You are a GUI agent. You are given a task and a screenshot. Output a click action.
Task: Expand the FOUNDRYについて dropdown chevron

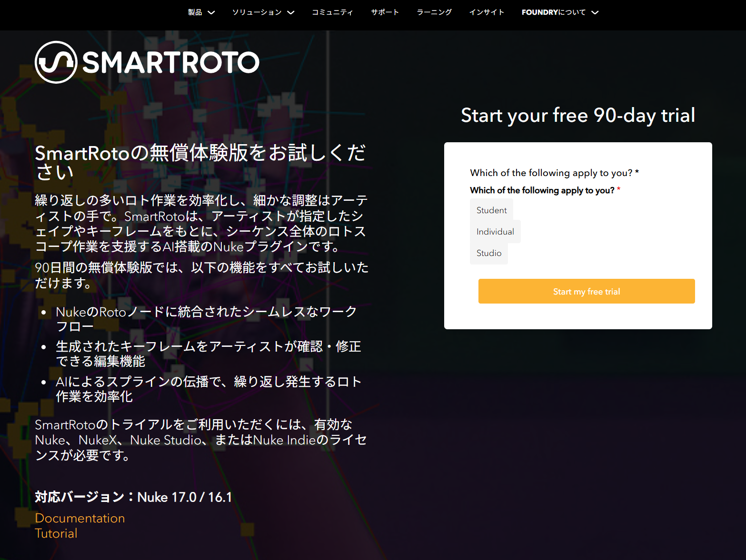pyautogui.click(x=595, y=12)
